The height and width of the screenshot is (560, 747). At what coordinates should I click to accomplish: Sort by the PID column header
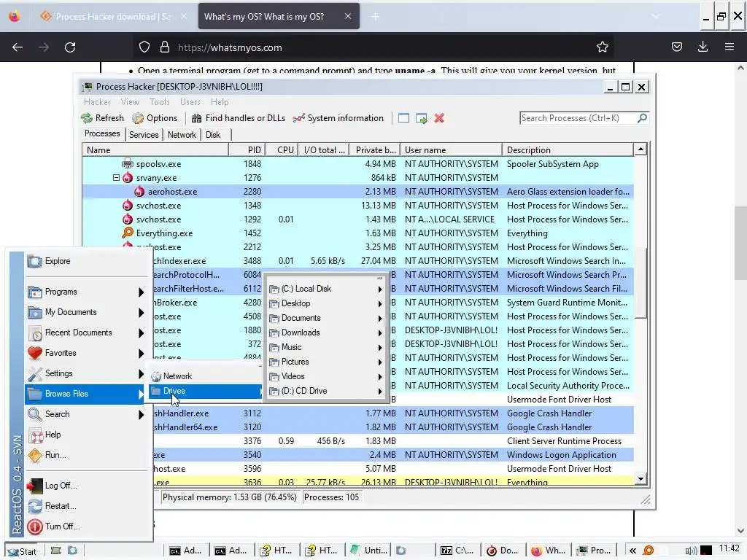(x=247, y=150)
